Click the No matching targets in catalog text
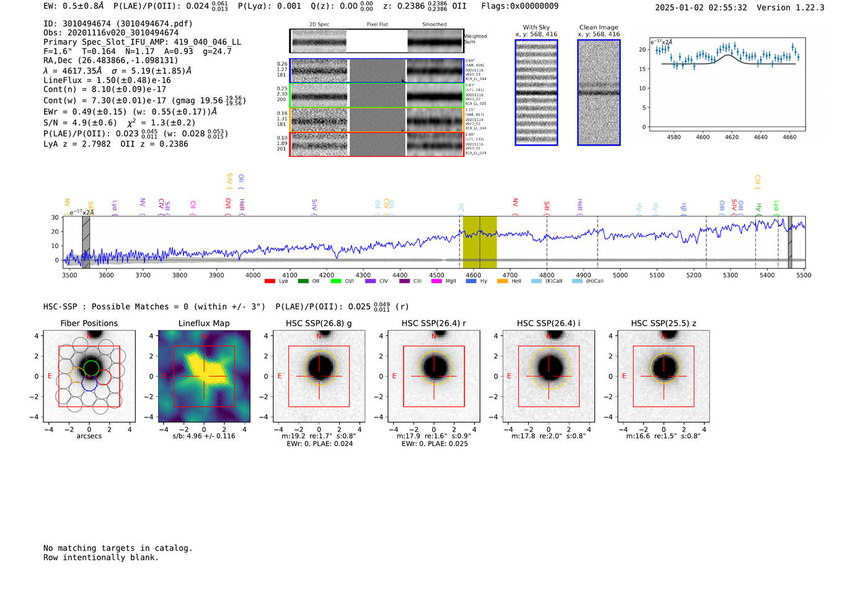 (x=118, y=548)
